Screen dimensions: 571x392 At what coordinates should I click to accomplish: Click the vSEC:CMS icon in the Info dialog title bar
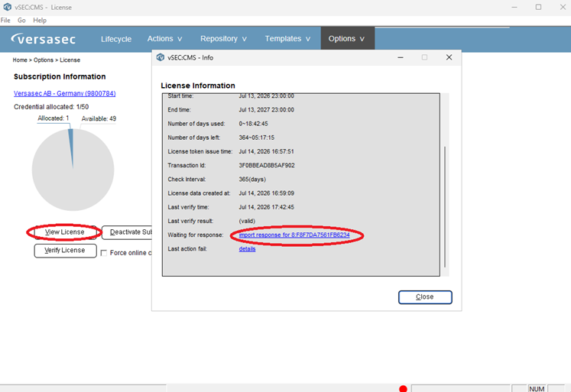[x=161, y=57]
